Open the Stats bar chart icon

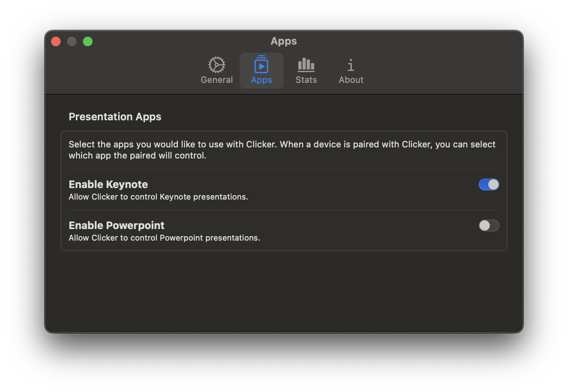(x=306, y=65)
